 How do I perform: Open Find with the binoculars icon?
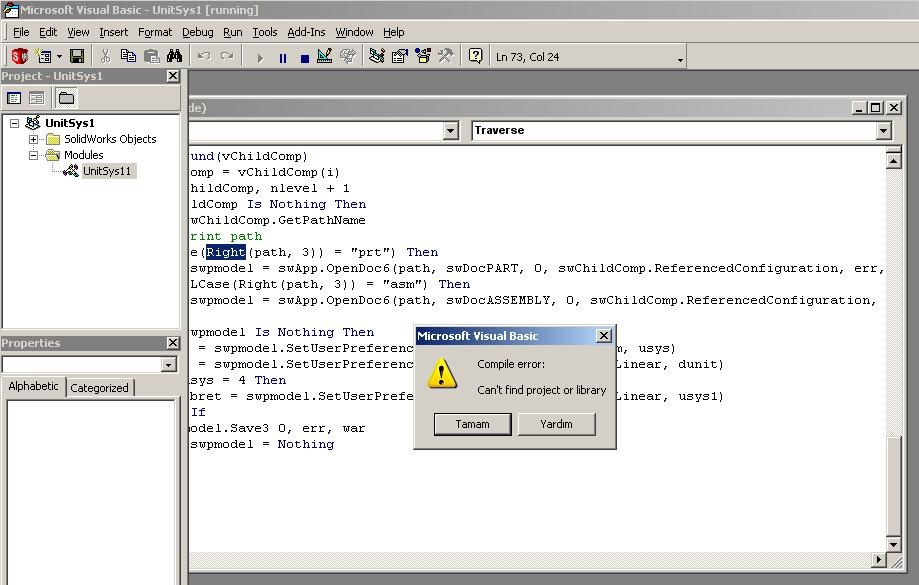(174, 56)
